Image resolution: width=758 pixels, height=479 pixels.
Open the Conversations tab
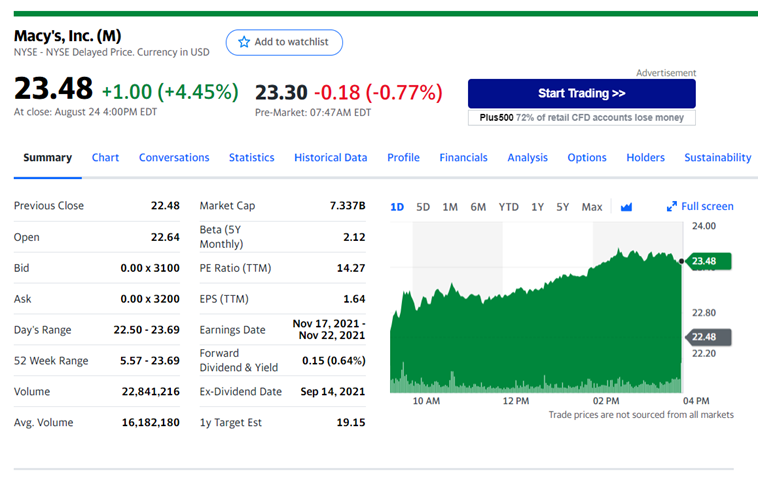pyautogui.click(x=174, y=158)
